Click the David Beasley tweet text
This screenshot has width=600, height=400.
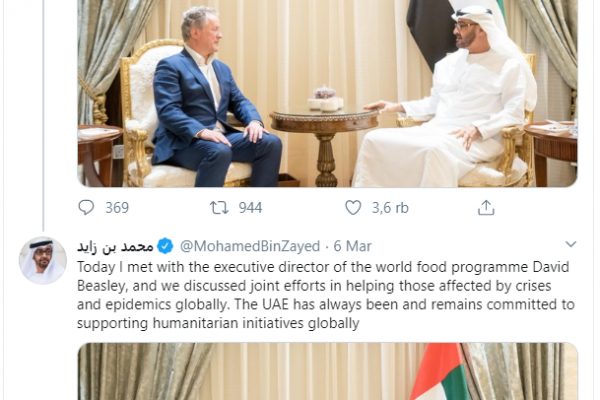(x=326, y=295)
